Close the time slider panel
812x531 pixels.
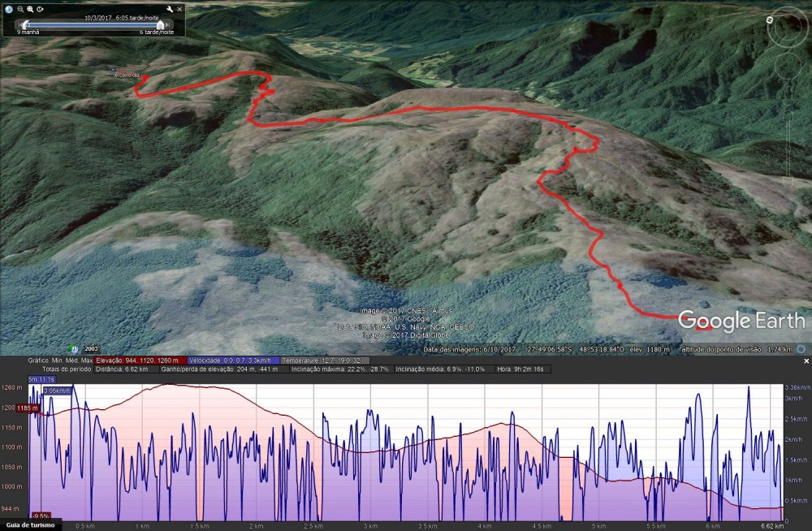(x=179, y=9)
